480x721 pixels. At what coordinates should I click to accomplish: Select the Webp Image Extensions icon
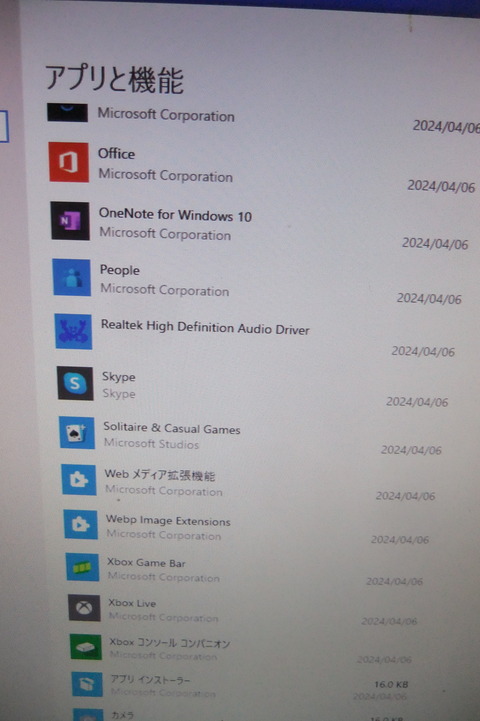click(x=80, y=524)
